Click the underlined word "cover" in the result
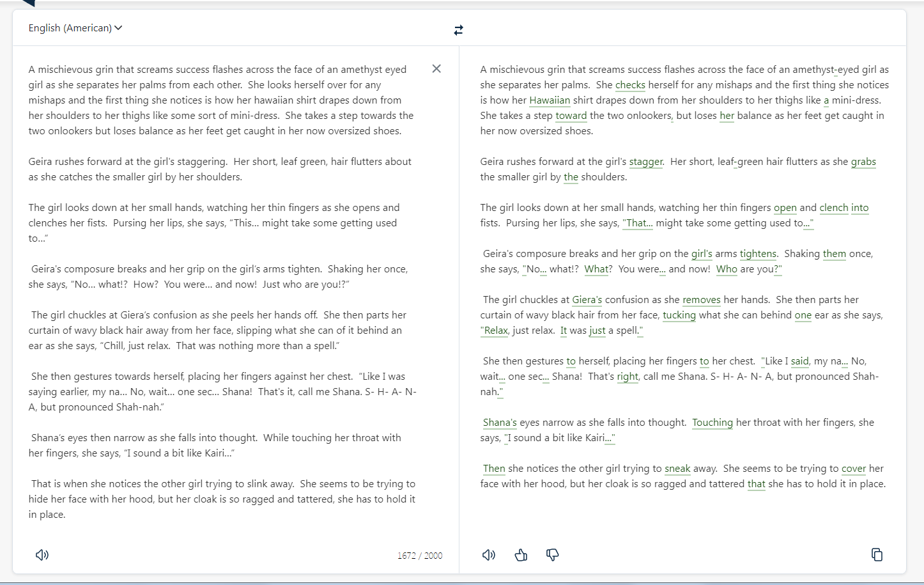 tap(853, 469)
